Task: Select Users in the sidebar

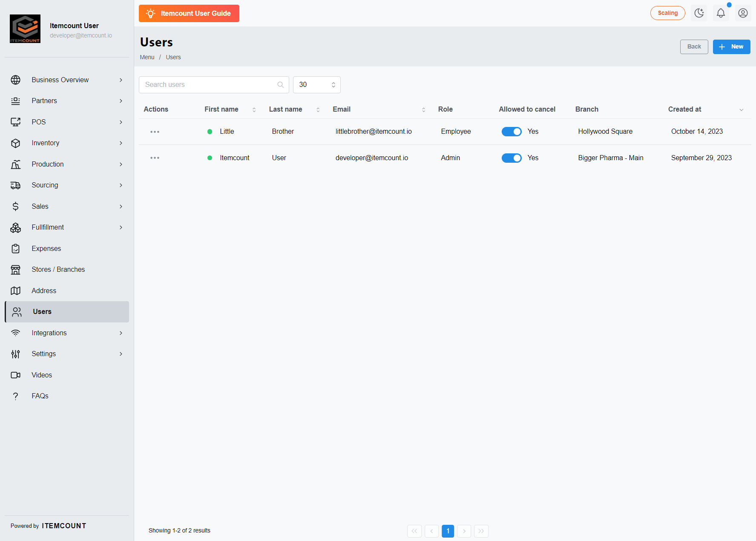Action: pos(67,312)
